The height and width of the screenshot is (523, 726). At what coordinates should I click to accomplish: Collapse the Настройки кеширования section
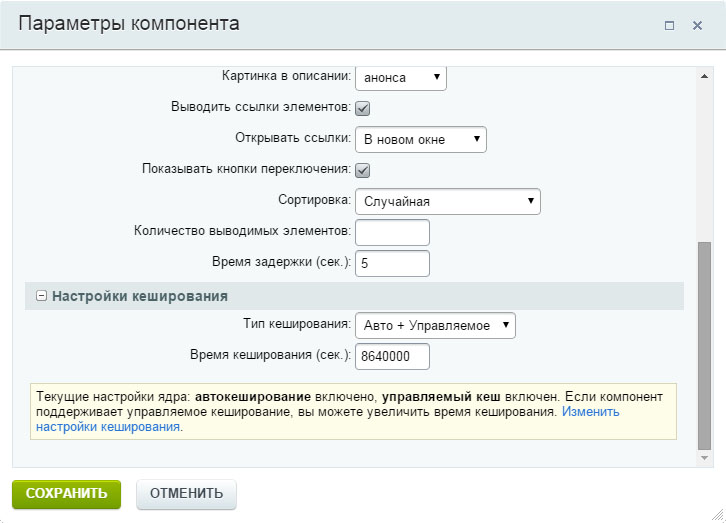tap(41, 296)
